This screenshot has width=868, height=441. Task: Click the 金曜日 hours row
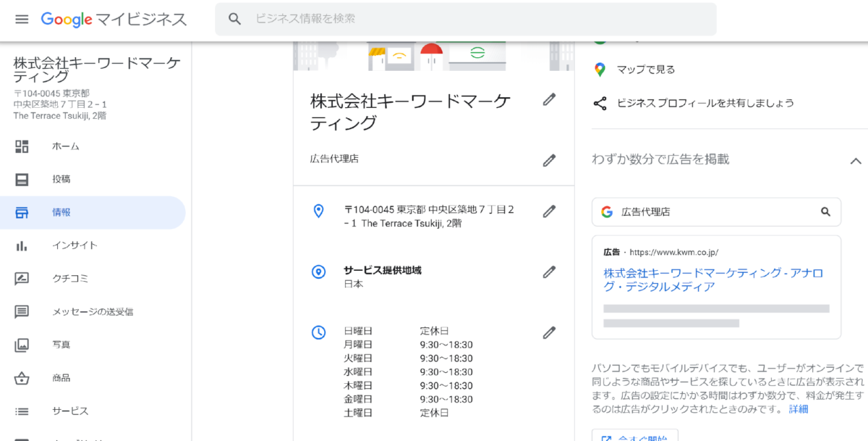(408, 399)
